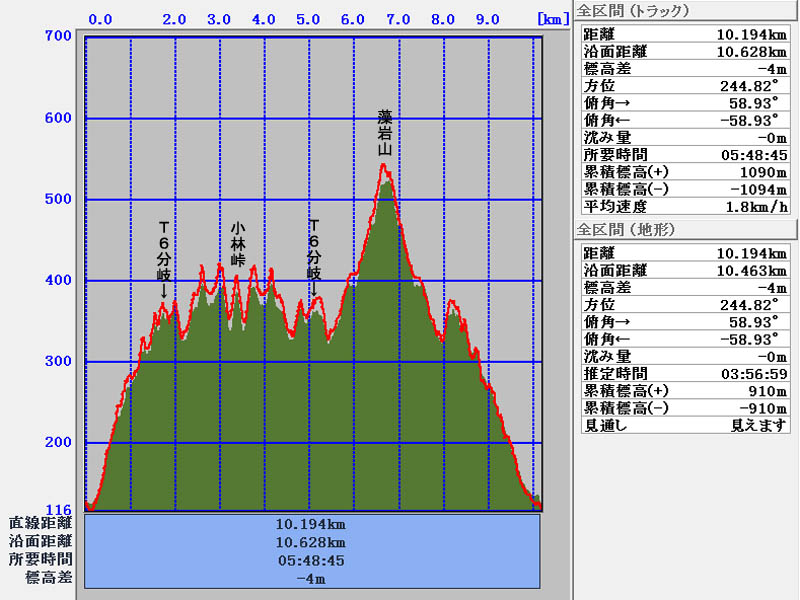The image size is (800, 600).
Task: Select the 平均速度 1.8km/h row
Action: click(685, 207)
